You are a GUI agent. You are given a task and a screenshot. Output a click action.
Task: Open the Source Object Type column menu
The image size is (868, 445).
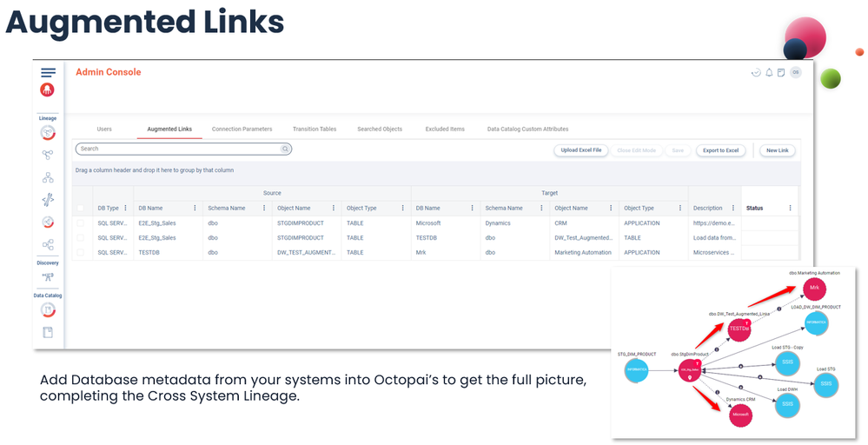(403, 208)
